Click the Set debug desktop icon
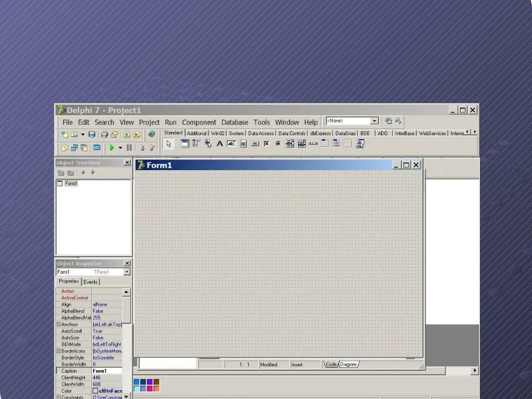This screenshot has width=532, height=399. pos(398,121)
